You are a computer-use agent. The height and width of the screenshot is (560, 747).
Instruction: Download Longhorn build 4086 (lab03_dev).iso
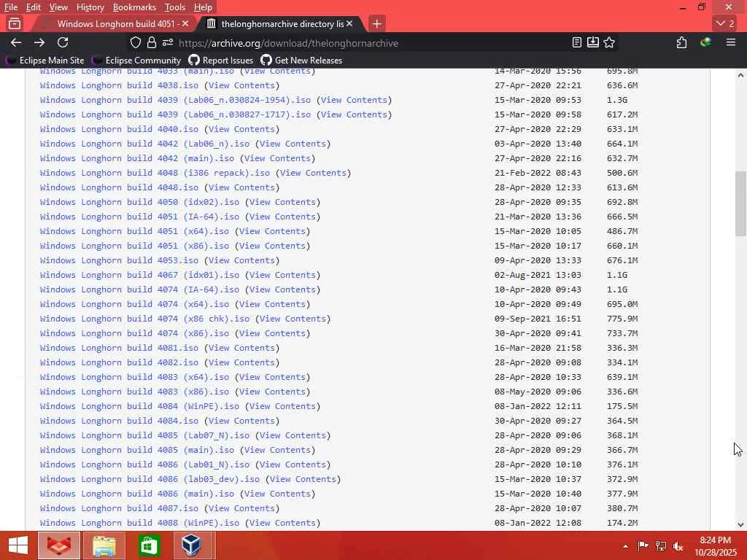coord(150,479)
